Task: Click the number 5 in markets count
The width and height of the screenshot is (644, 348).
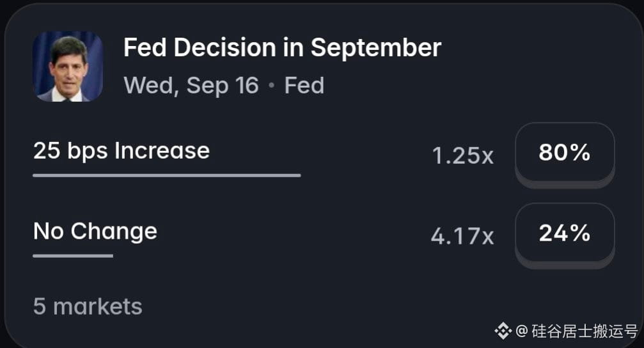Action: 40,306
